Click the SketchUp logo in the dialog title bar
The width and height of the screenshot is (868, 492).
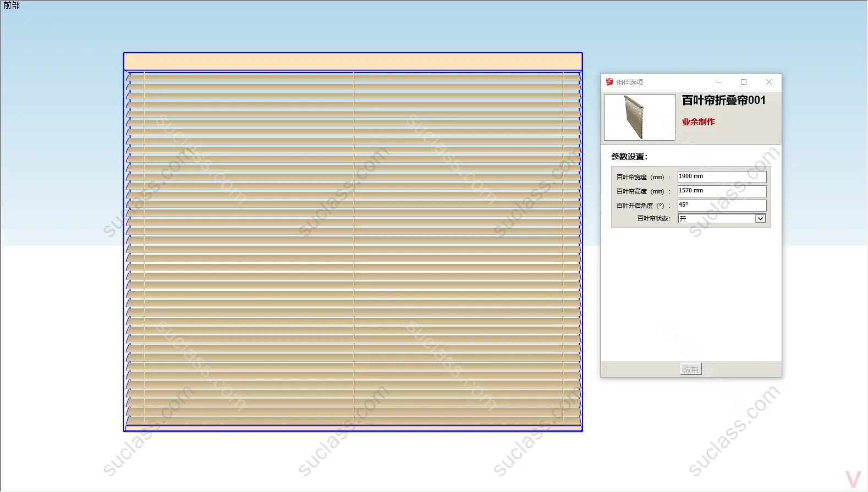point(609,82)
